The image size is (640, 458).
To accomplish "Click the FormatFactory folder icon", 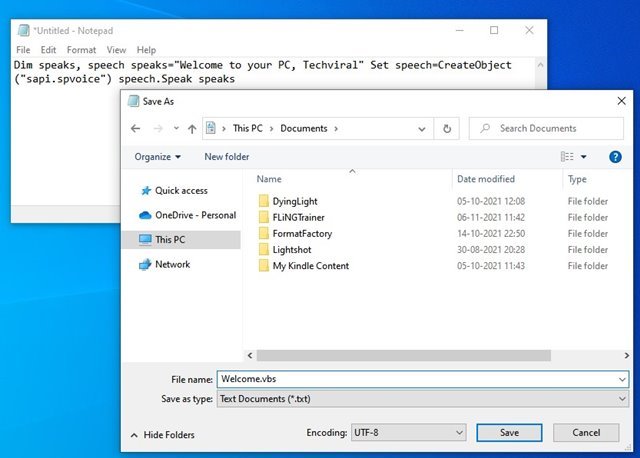I will tap(264, 233).
